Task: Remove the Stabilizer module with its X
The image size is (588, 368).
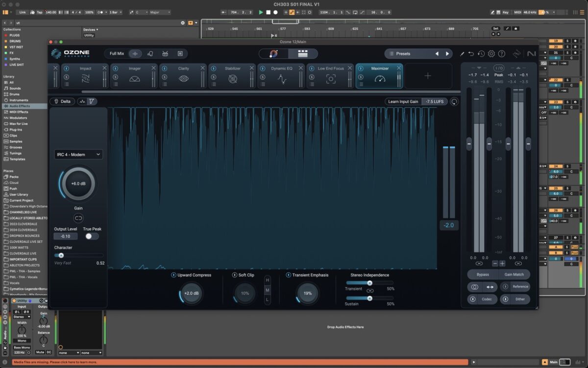Action: [251, 68]
